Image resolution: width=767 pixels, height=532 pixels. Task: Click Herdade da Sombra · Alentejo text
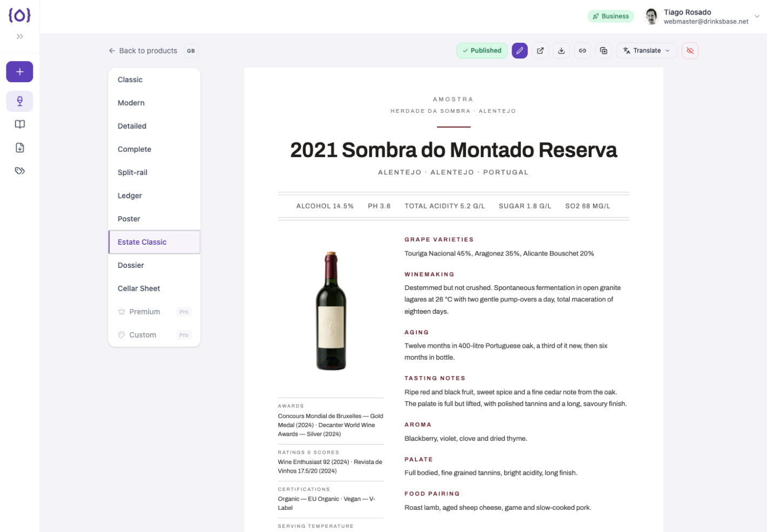pos(453,111)
